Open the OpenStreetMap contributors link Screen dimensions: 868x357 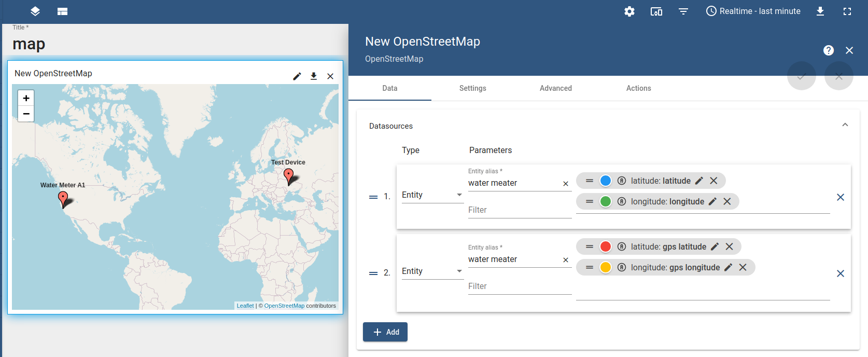point(284,306)
